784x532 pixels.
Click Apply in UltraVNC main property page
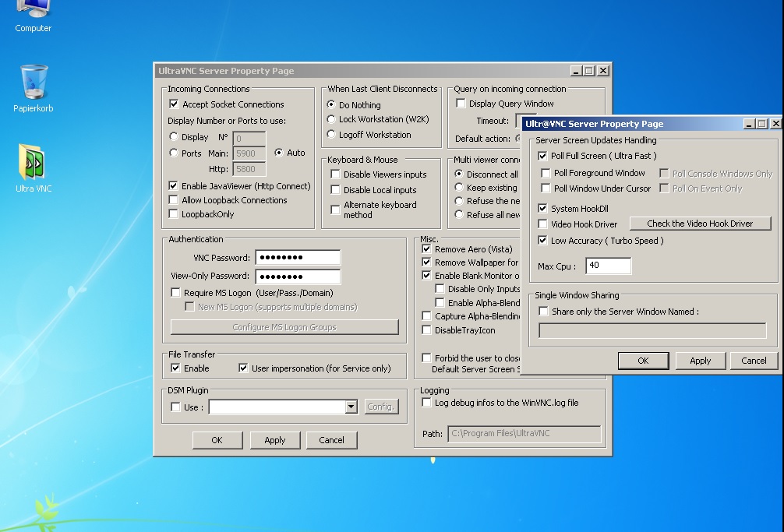click(274, 440)
